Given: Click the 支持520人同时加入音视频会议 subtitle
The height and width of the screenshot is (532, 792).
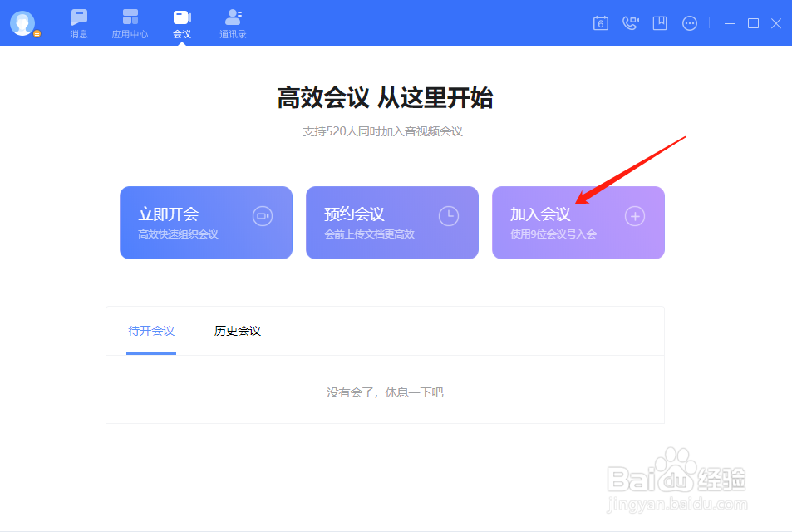Looking at the screenshot, I should click(x=382, y=132).
